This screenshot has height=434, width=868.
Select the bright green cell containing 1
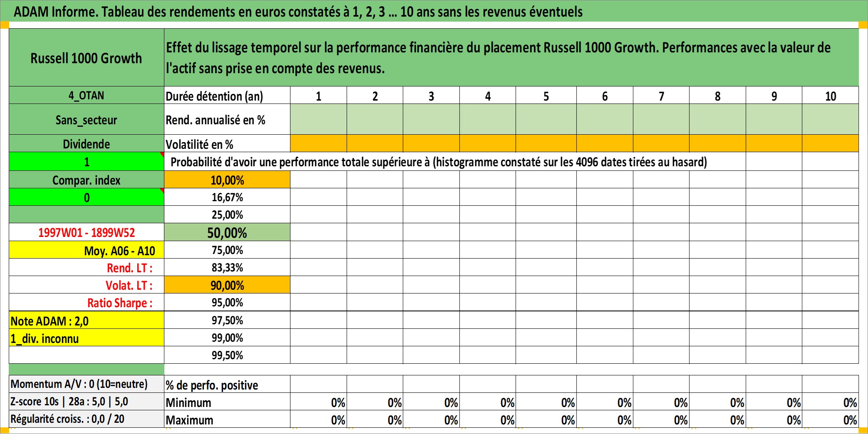coord(87,161)
